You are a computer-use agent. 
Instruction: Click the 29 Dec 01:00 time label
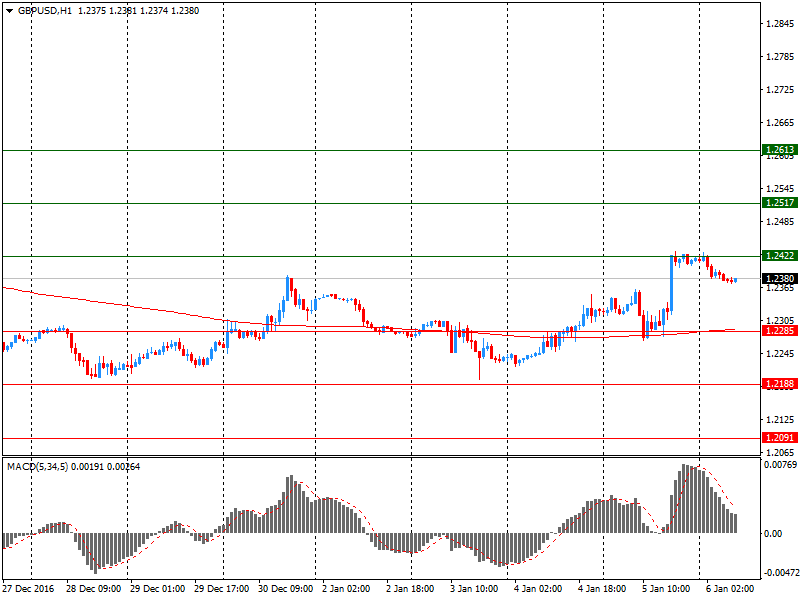coord(158,589)
